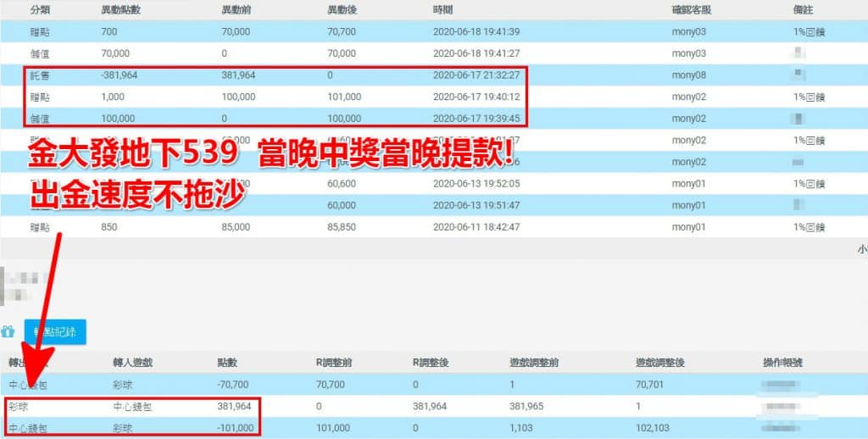Click the 異動前 column header

click(236, 10)
